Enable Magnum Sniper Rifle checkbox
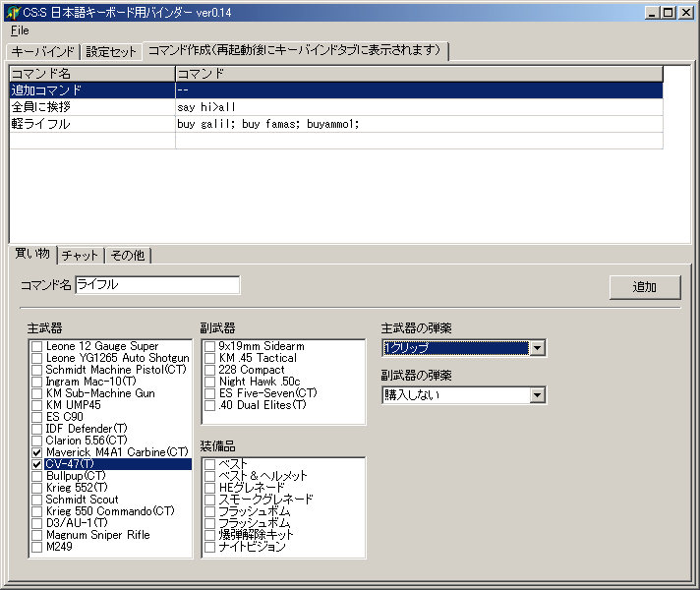The width and height of the screenshot is (700, 590). [37, 535]
